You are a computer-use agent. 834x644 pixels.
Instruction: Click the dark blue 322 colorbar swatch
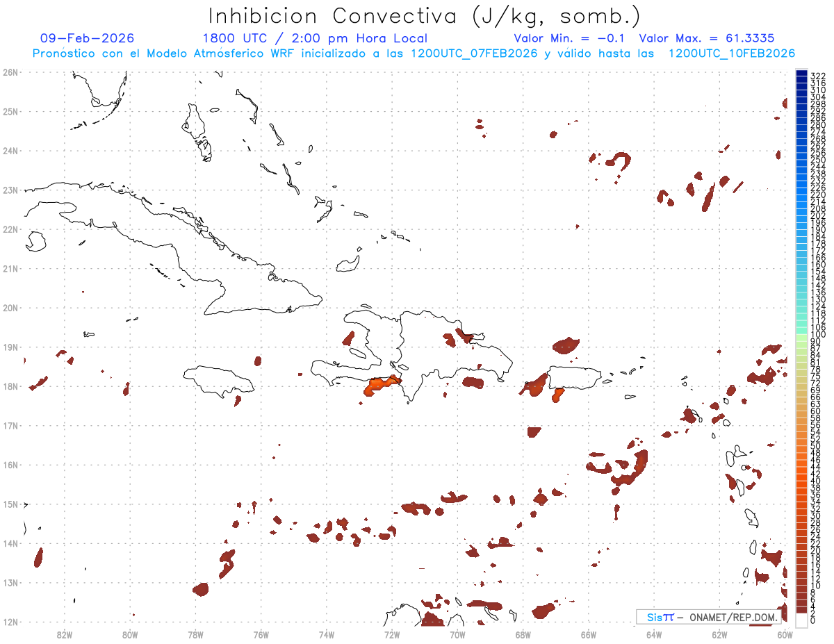click(x=801, y=74)
